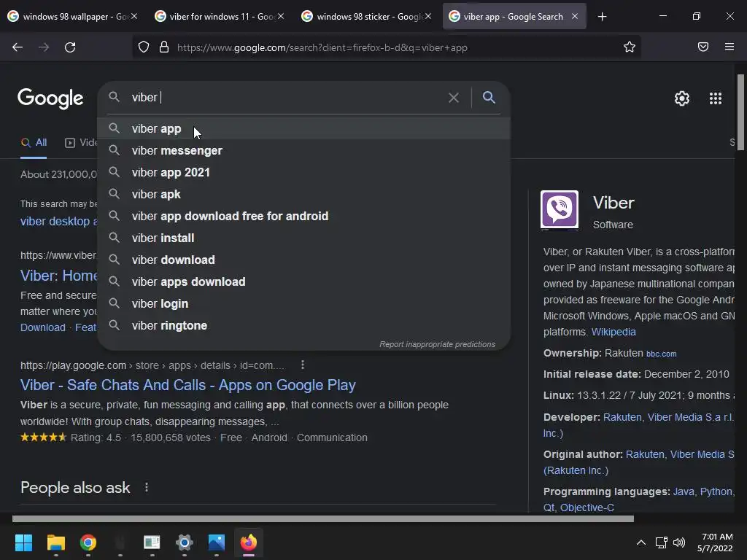The width and height of the screenshot is (747, 560).
Task: Reload the current page
Action: click(x=70, y=47)
